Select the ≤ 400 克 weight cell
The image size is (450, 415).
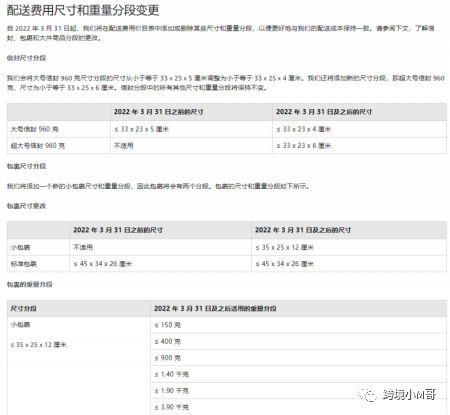[298, 341]
